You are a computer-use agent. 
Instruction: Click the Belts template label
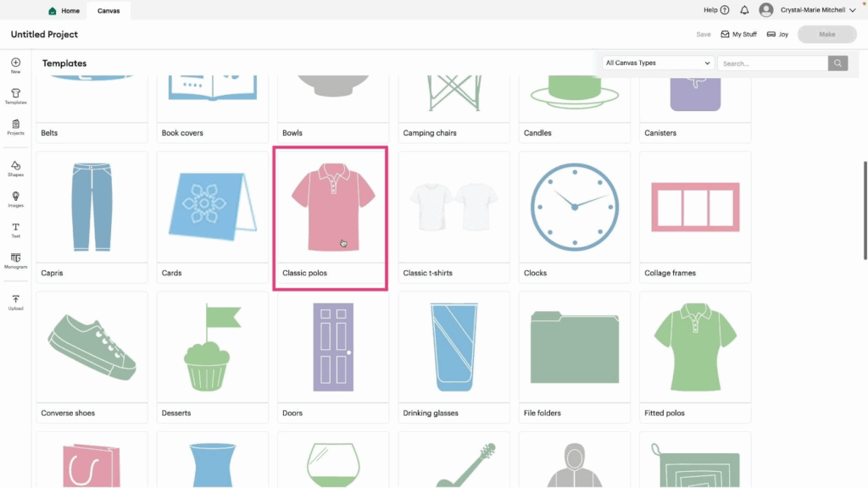(x=49, y=133)
